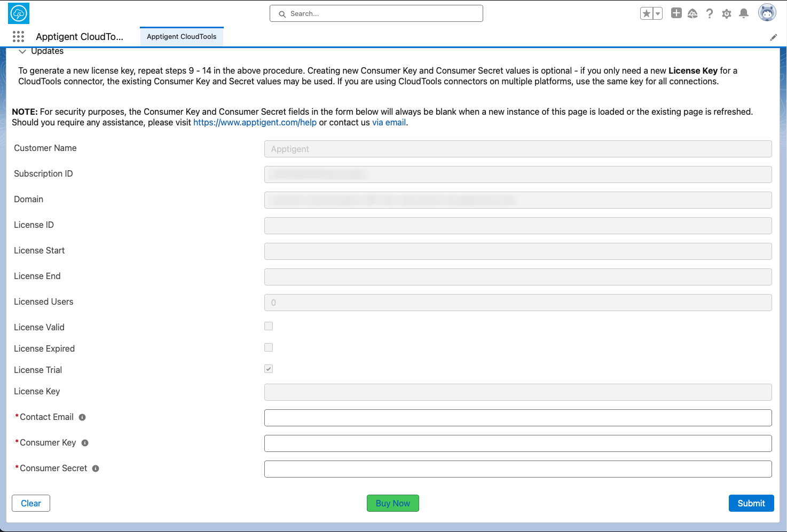Select the Apptigent CloudTools tab
Viewport: 787px width, 532px height.
(x=182, y=37)
